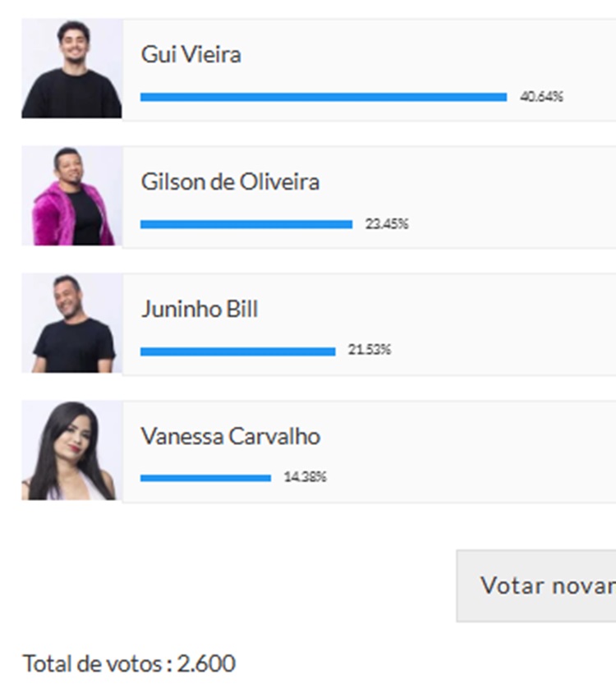Click Gilson de Oliveira's blue vote bar
616x684 pixels.
(x=246, y=224)
